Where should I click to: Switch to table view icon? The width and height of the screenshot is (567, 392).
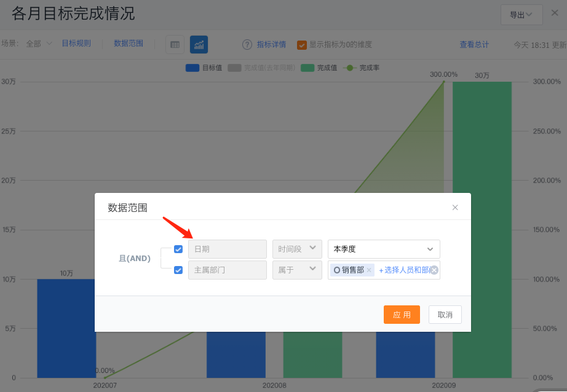175,44
